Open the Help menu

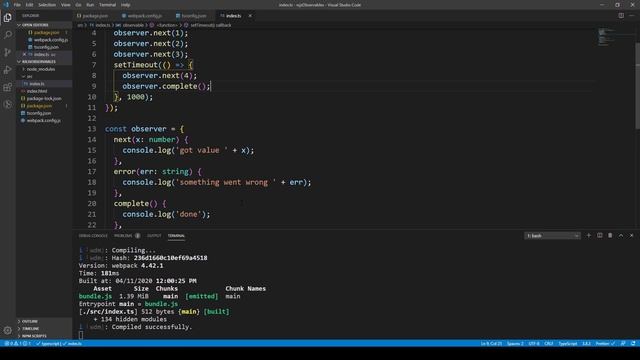point(125,5)
